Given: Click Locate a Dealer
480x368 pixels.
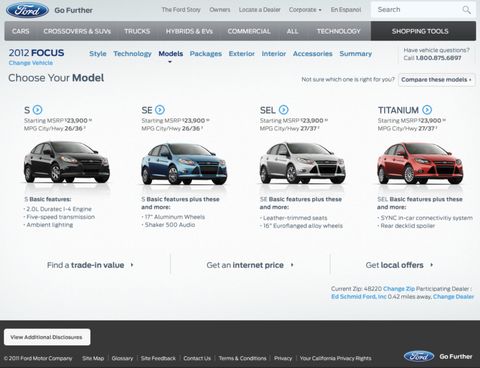Looking at the screenshot, I should pyautogui.click(x=260, y=10).
